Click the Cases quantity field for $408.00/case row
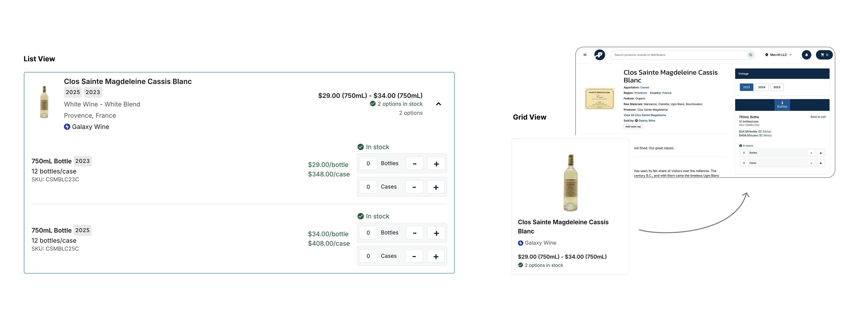Image resolution: width=868 pixels, height=314 pixels. click(368, 256)
